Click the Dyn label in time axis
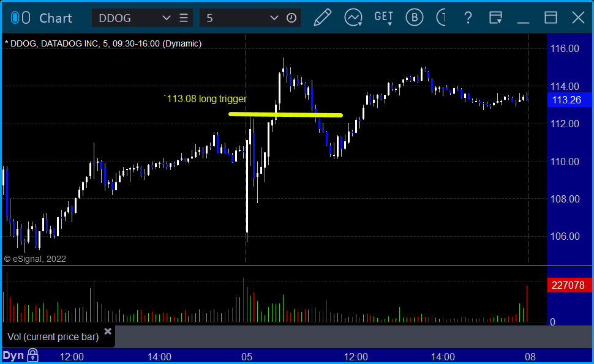Viewport: 594px width, 364px height. point(13,355)
